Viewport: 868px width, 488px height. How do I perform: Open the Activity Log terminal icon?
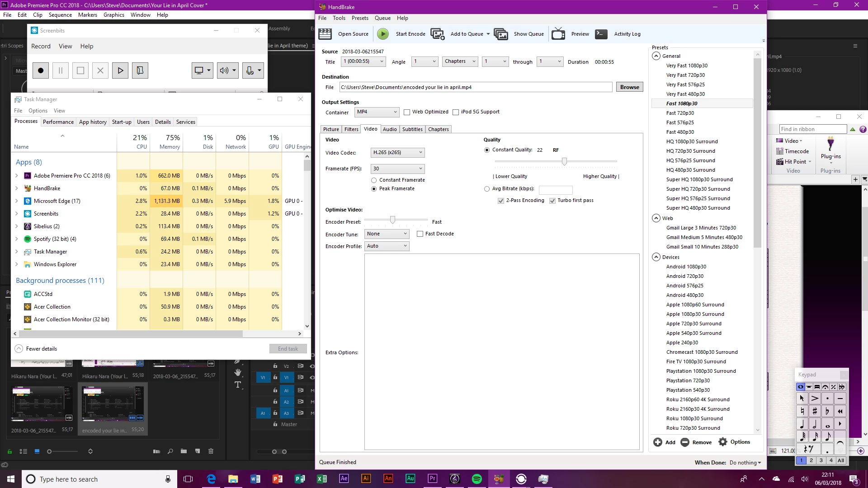pos(601,34)
